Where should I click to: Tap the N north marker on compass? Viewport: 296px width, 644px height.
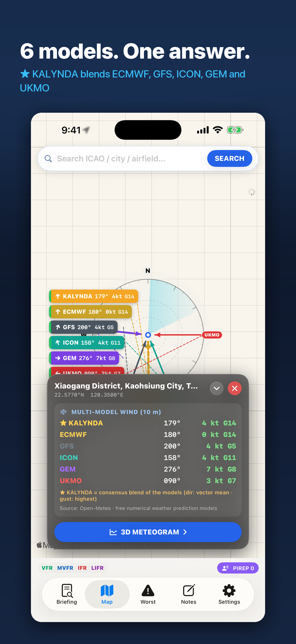tap(148, 271)
